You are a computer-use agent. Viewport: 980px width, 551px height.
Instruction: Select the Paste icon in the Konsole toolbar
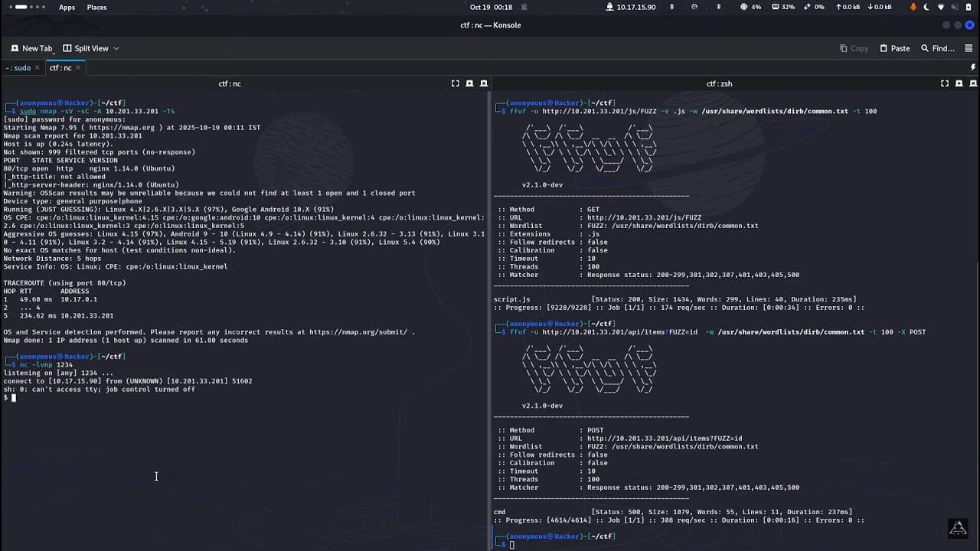click(893, 48)
